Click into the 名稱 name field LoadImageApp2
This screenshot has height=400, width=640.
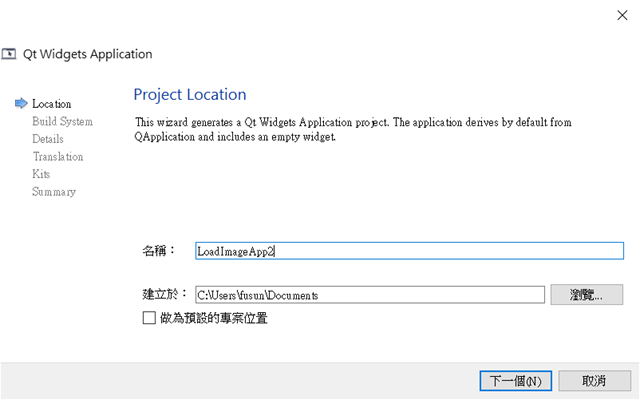tap(409, 251)
